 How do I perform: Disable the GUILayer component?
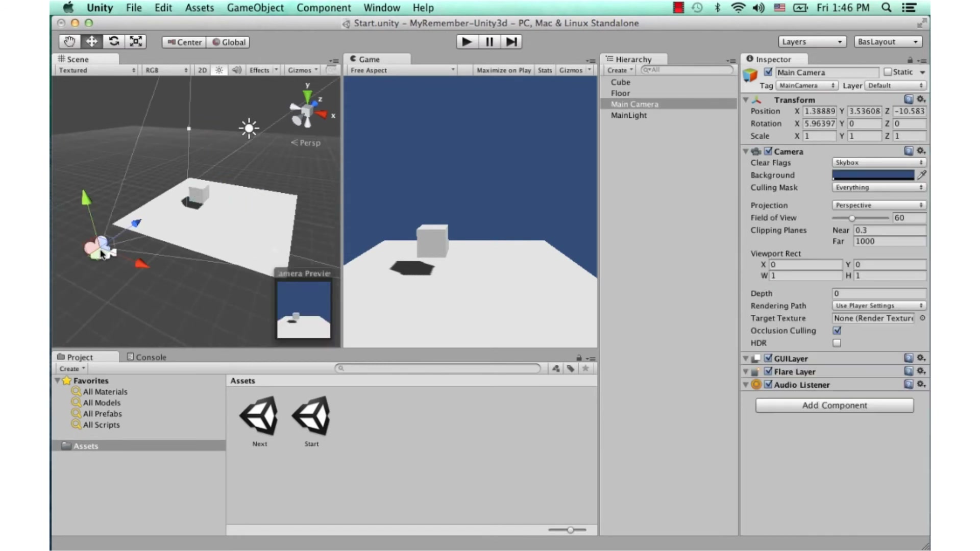(768, 358)
